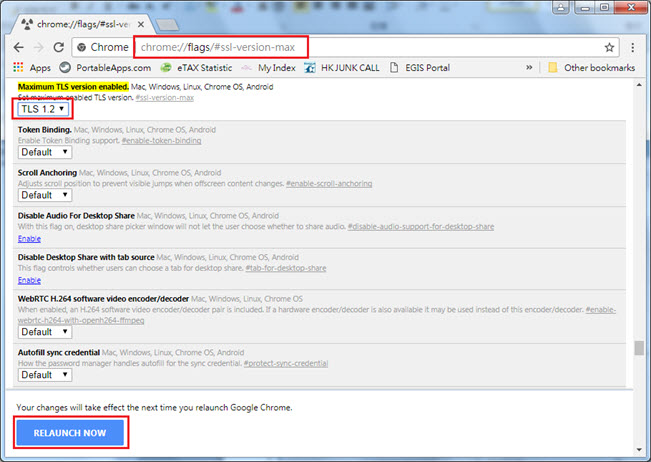
Task: Go back with the back arrow
Action: tap(19, 47)
